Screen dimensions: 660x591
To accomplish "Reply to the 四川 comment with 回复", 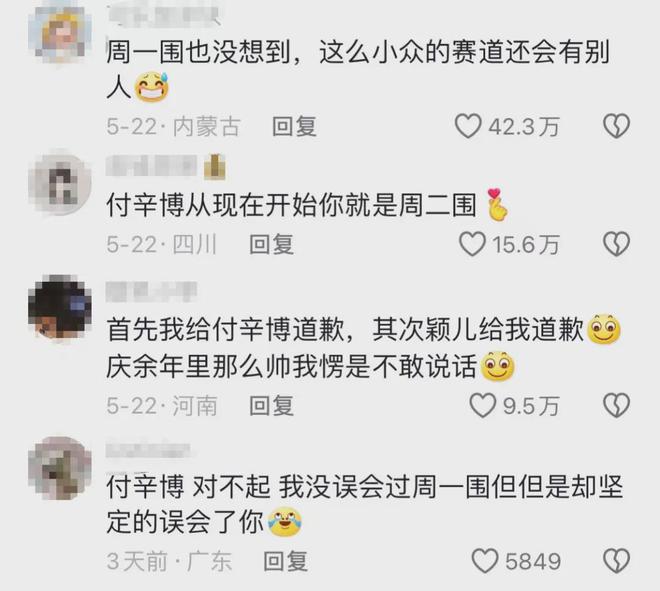I will point(271,245).
